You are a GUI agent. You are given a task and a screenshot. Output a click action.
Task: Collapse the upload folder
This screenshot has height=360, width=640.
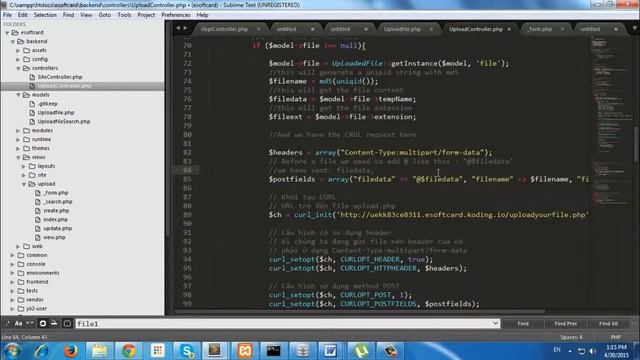coord(24,184)
